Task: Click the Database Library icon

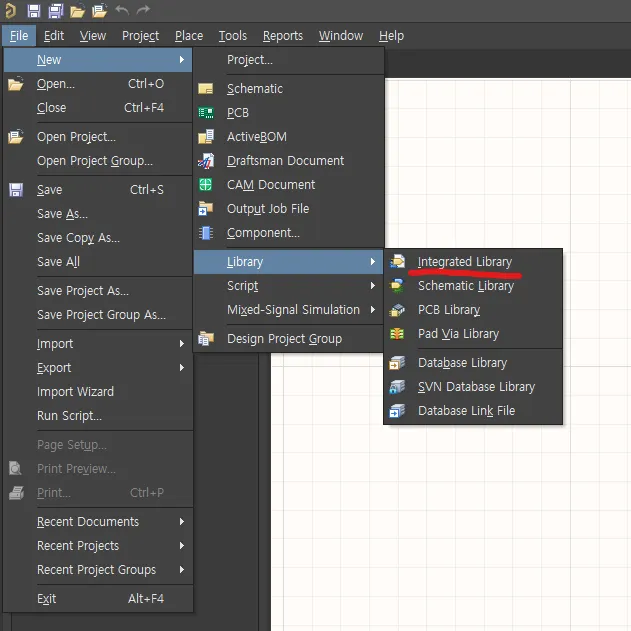Action: 397,363
